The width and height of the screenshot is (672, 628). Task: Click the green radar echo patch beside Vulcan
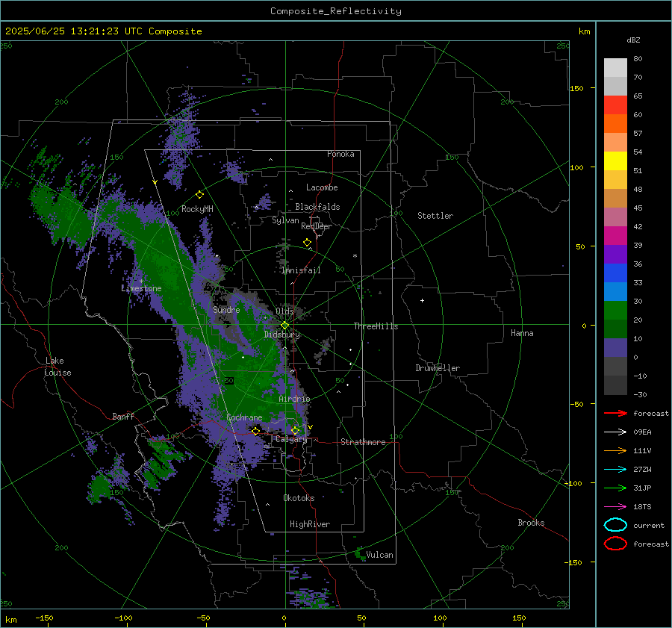pyautogui.click(x=360, y=553)
